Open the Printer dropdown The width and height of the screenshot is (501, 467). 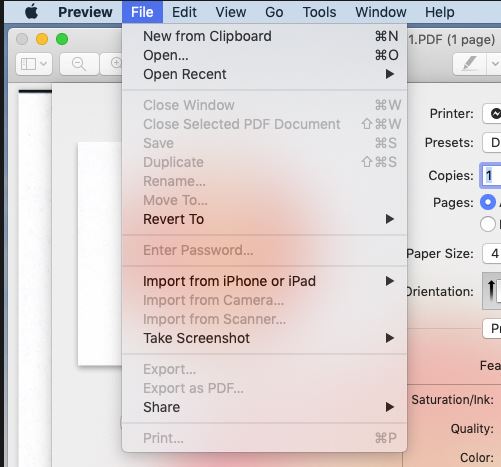pyautogui.click(x=492, y=114)
